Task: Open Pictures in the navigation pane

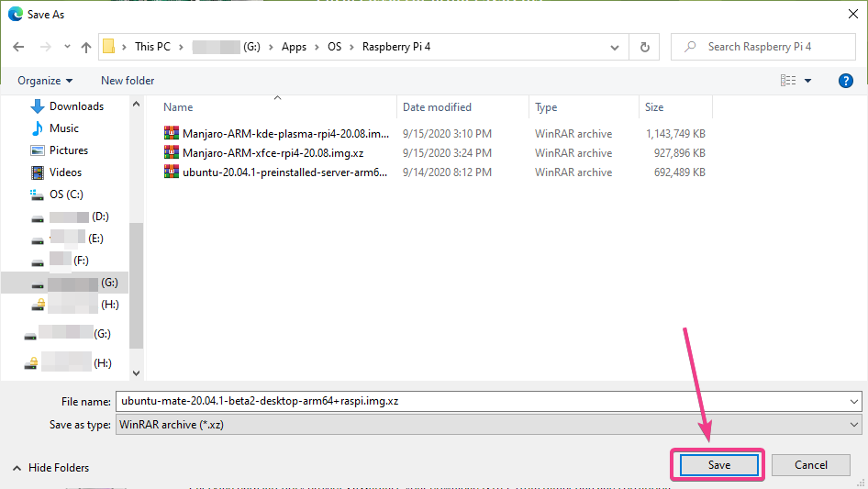Action: [69, 150]
